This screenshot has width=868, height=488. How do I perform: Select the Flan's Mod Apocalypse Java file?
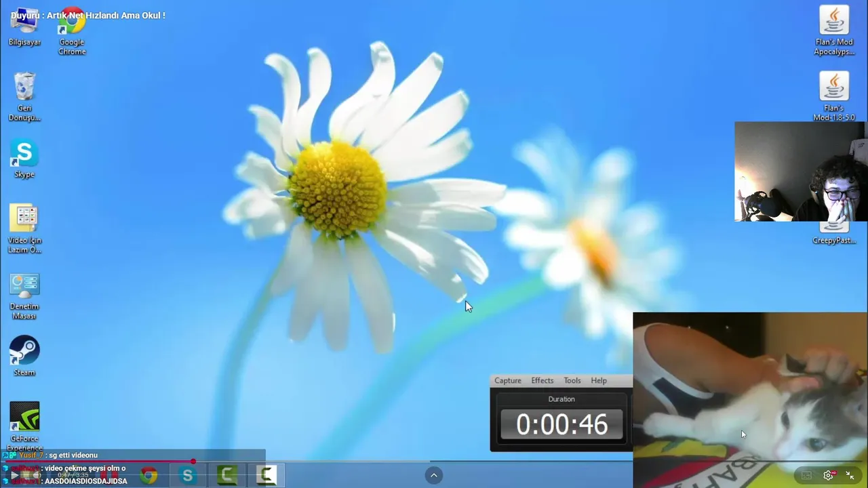point(834,30)
